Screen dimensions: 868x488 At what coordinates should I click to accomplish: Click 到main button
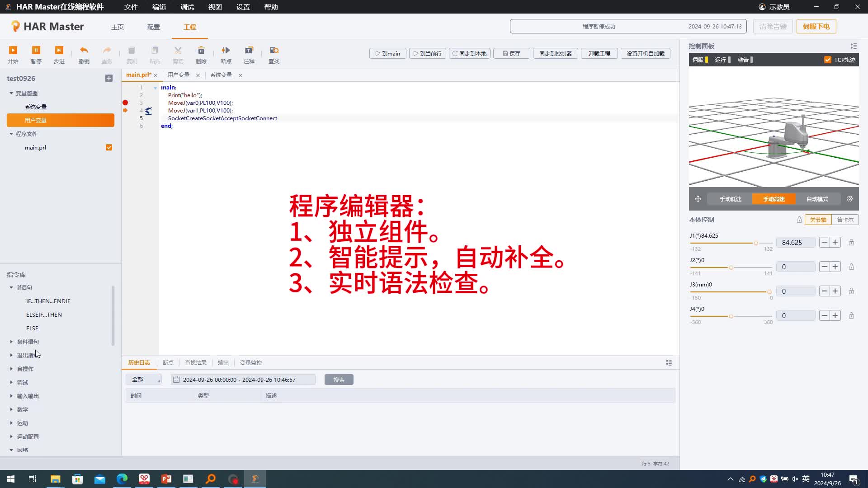387,53
